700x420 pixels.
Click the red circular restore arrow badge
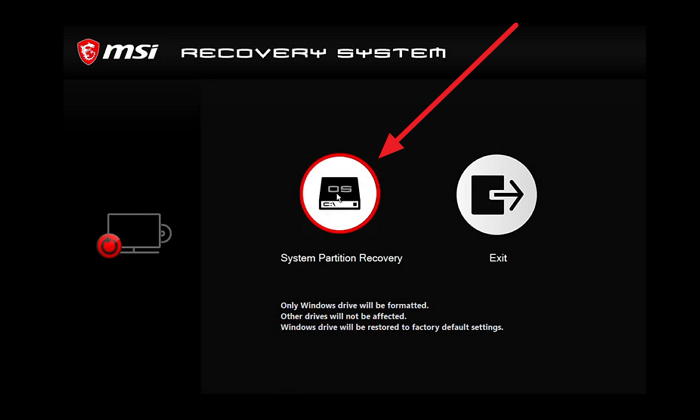109,245
